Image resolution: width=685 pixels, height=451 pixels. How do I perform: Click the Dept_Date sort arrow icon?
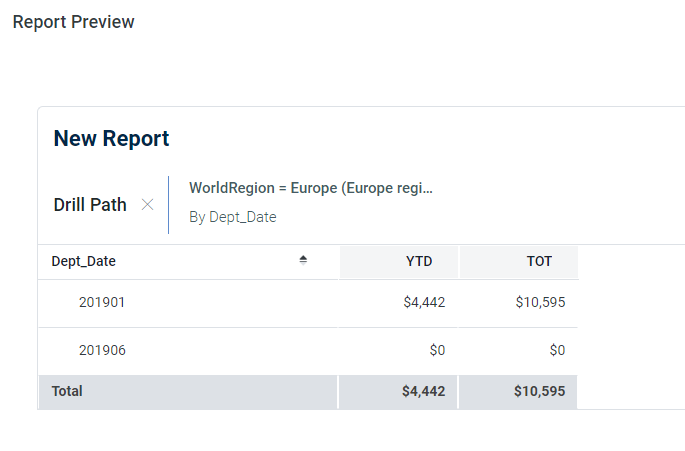click(x=303, y=261)
